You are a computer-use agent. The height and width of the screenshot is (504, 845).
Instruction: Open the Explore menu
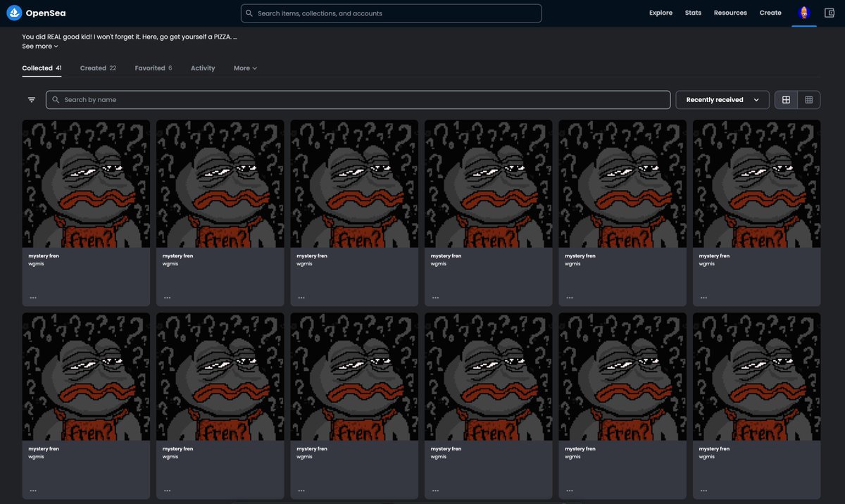point(661,13)
